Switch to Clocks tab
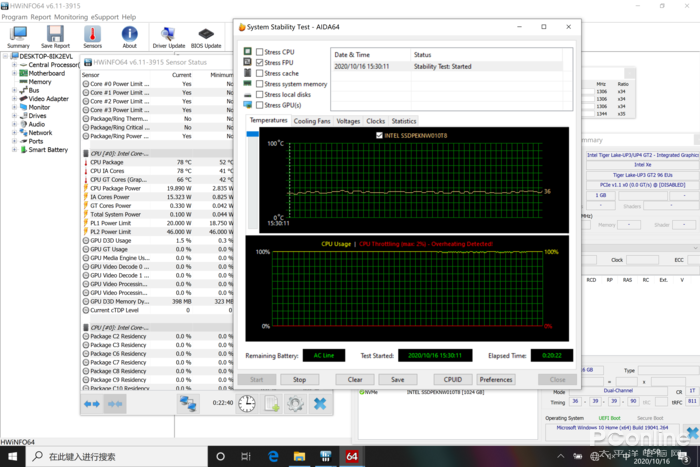 [x=375, y=121]
